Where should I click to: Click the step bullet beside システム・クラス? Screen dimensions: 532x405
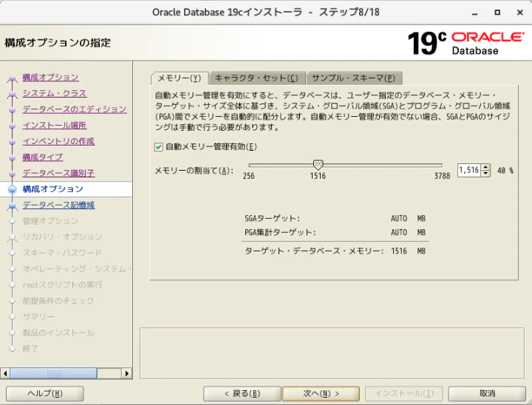click(x=13, y=94)
